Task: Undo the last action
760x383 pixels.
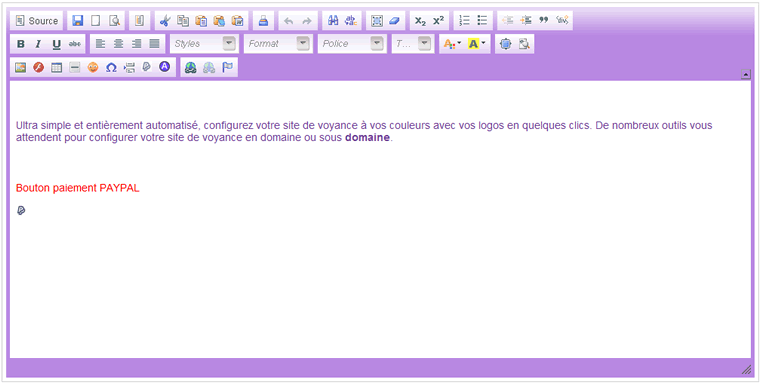Action: [288, 21]
